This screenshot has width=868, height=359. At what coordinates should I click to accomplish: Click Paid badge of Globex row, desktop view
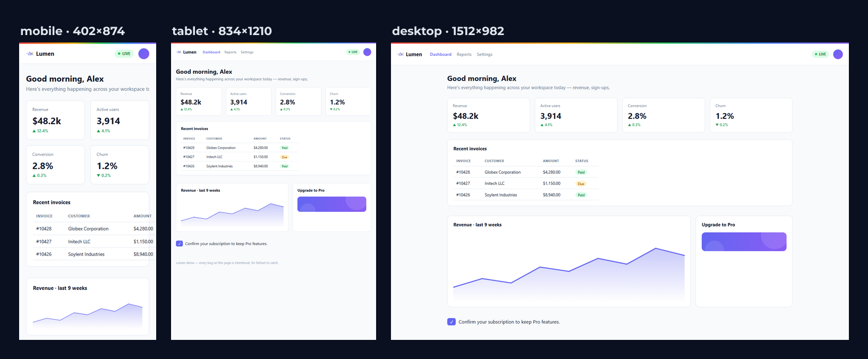pyautogui.click(x=581, y=172)
